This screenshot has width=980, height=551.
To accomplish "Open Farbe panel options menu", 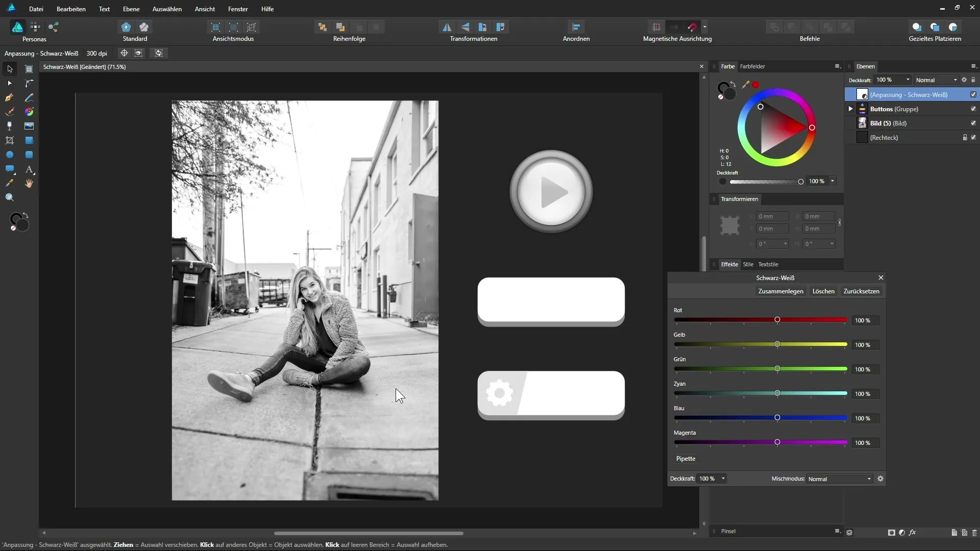I will click(837, 66).
